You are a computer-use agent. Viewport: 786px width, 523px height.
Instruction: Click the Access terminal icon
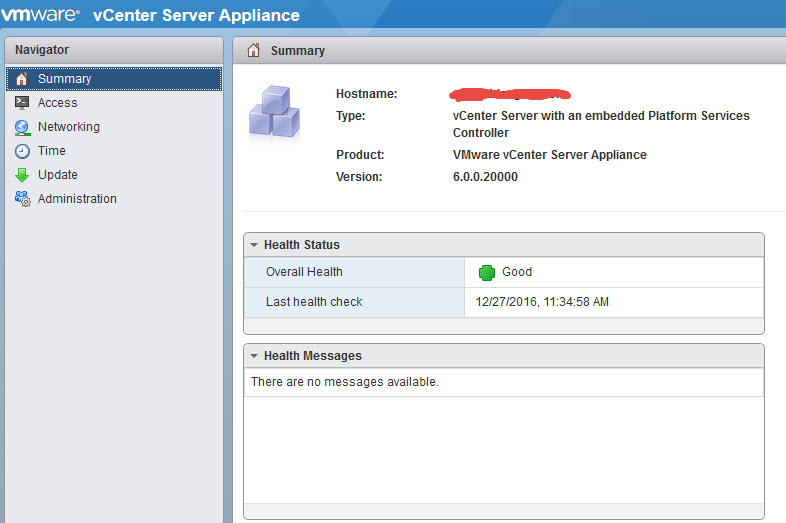click(22, 103)
